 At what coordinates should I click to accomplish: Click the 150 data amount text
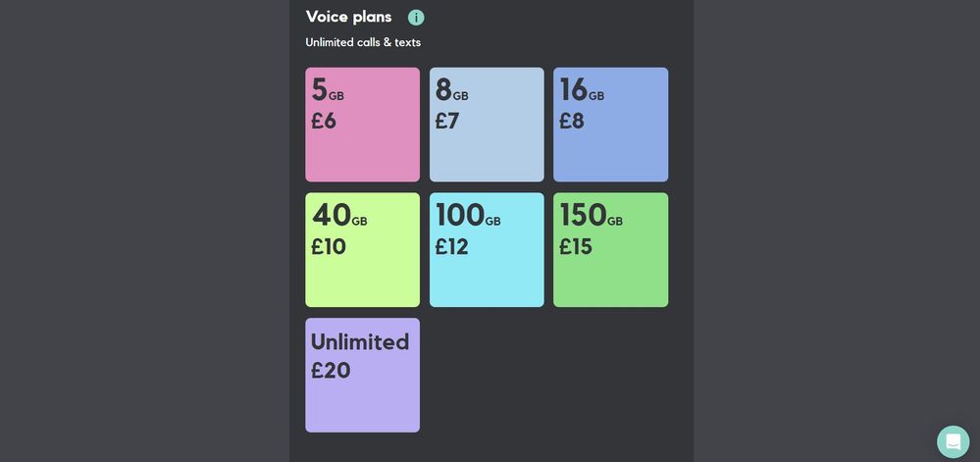click(x=583, y=215)
